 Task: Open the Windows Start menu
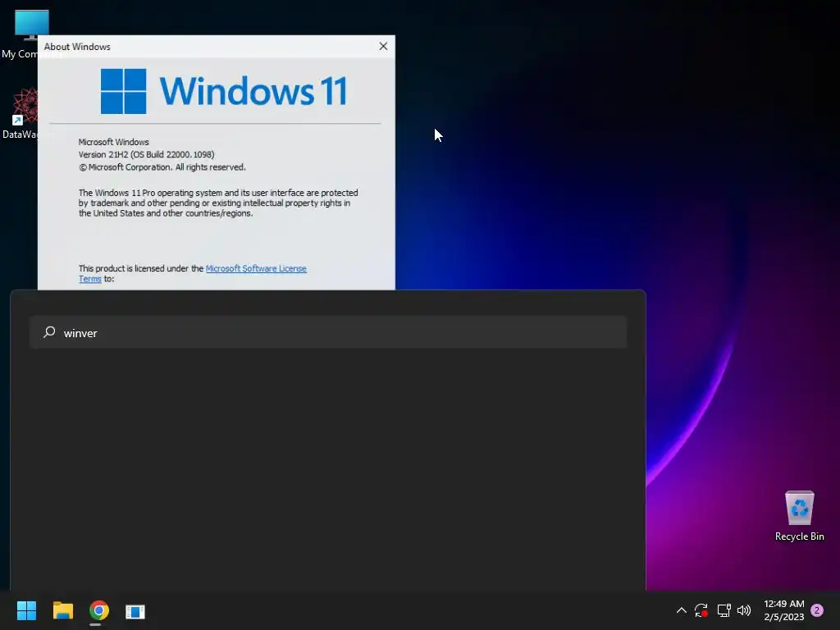click(26, 610)
